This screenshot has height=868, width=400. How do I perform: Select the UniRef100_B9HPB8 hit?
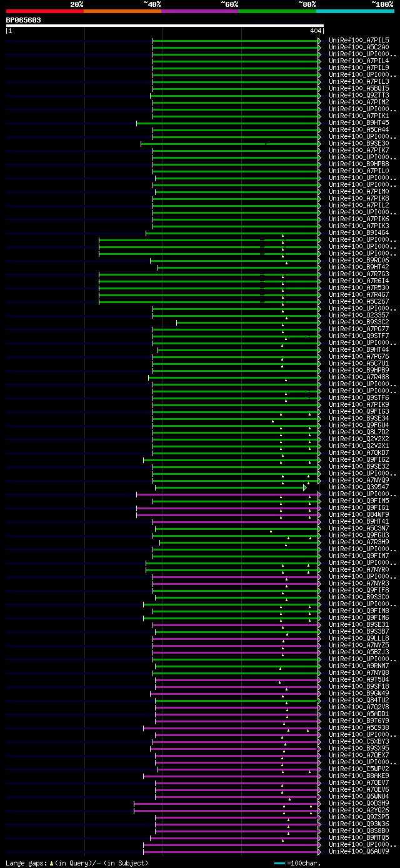[359, 164]
